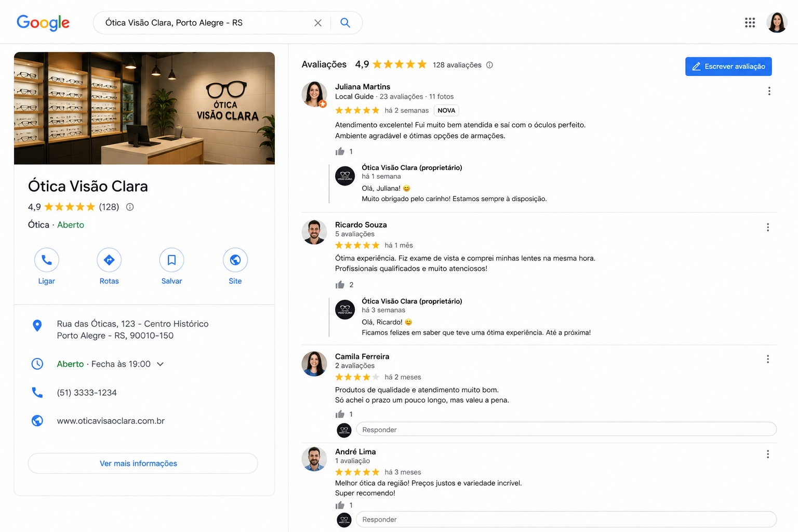Screen dimensions: 798x532
Task: Click the NOVA badge on Juliana's review
Action: coord(446,111)
